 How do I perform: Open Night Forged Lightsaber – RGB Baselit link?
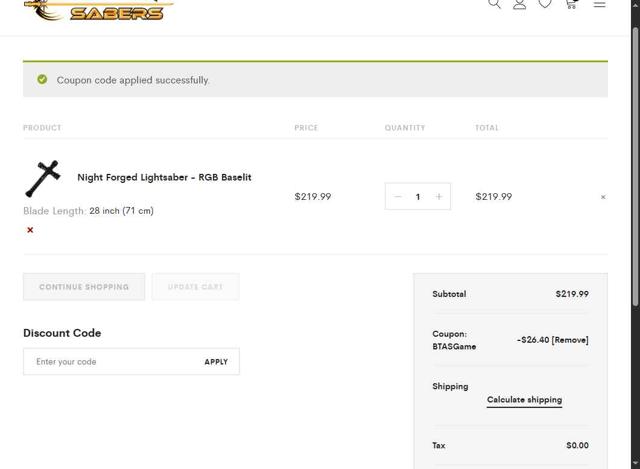pos(164,177)
